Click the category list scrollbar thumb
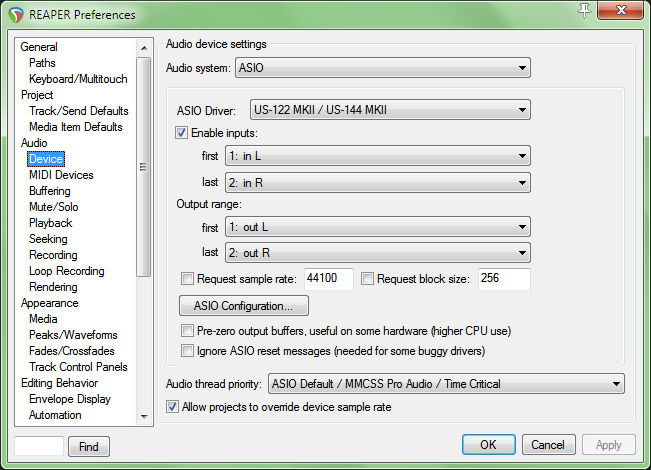This screenshot has height=470, width=651. point(144,167)
